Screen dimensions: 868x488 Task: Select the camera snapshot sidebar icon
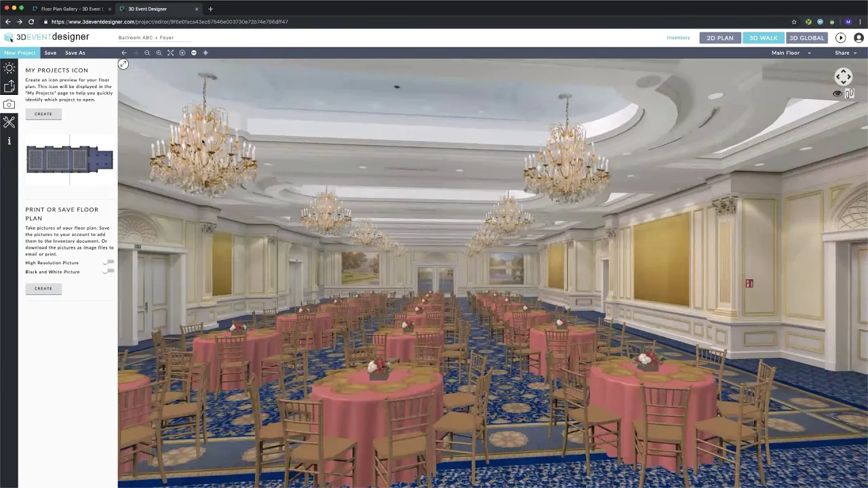tap(9, 104)
